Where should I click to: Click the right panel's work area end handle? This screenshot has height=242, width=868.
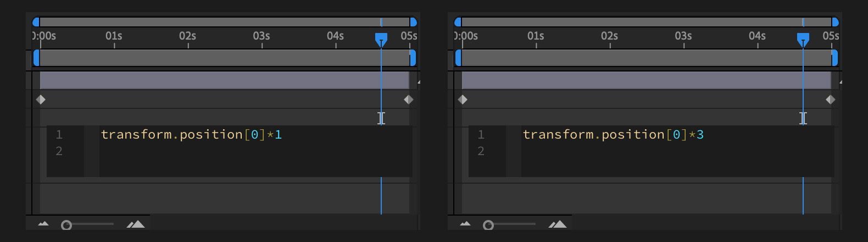pyautogui.click(x=834, y=58)
